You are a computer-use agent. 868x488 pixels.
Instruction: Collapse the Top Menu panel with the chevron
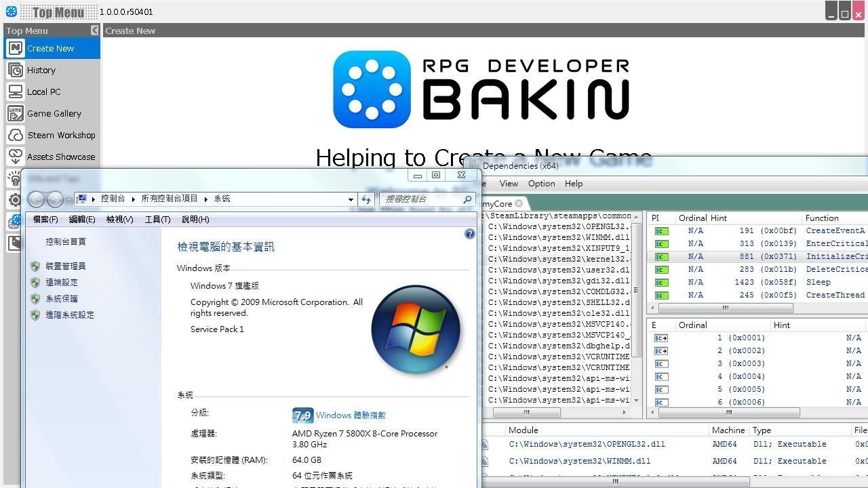[94, 30]
